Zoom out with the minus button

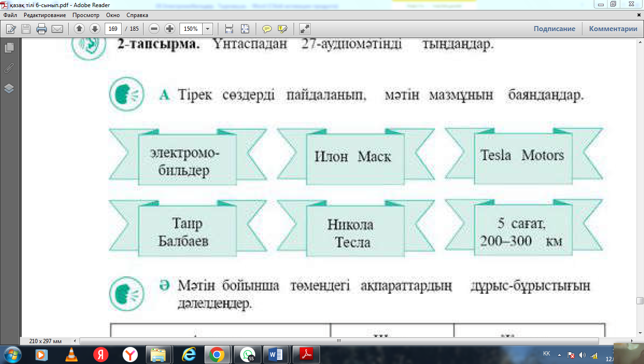click(154, 29)
